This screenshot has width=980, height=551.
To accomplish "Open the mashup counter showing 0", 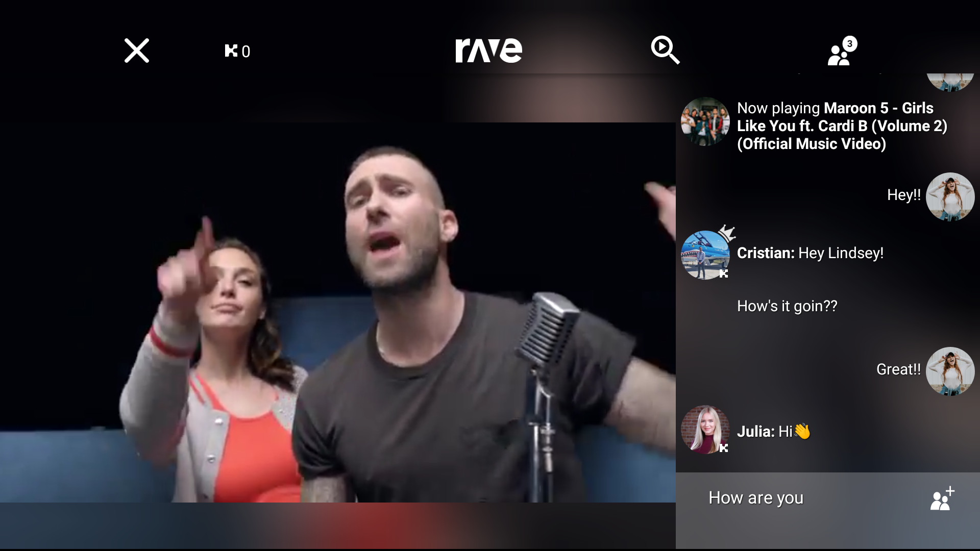I will (x=238, y=51).
